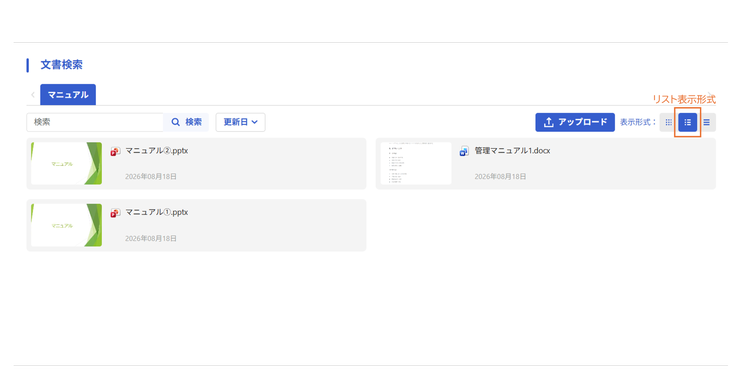Focus the 検索 text input field

pyautogui.click(x=95, y=122)
